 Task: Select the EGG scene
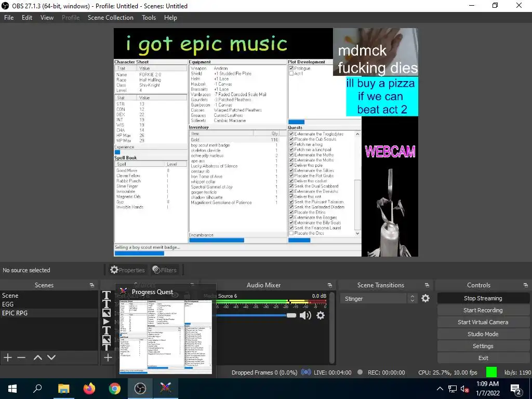[49, 304]
